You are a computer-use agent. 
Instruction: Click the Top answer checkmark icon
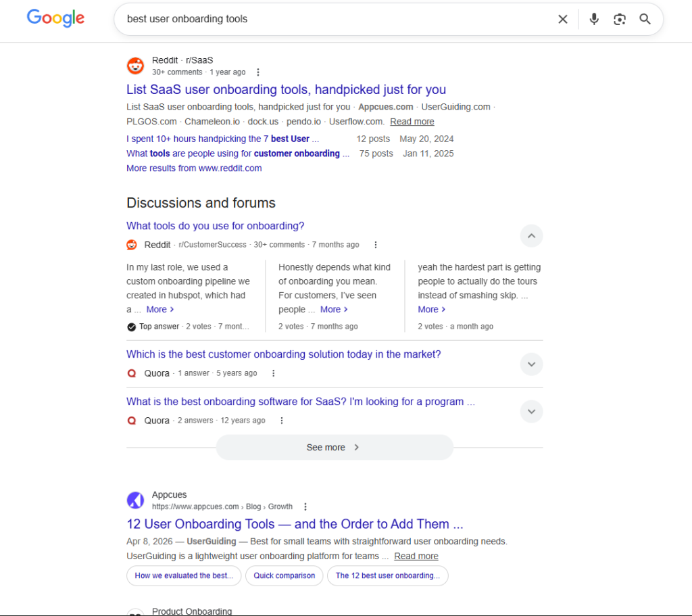132,327
